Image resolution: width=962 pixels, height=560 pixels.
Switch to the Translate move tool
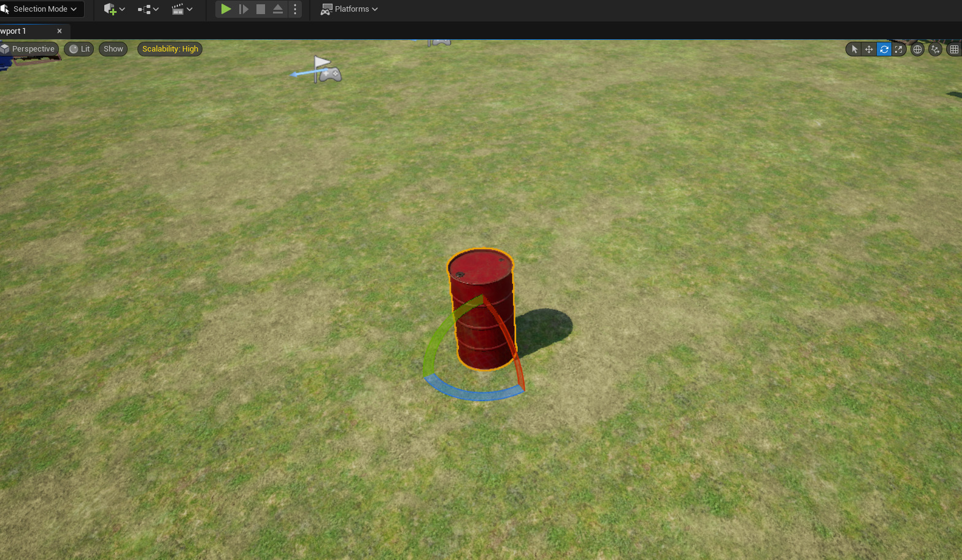tap(869, 50)
